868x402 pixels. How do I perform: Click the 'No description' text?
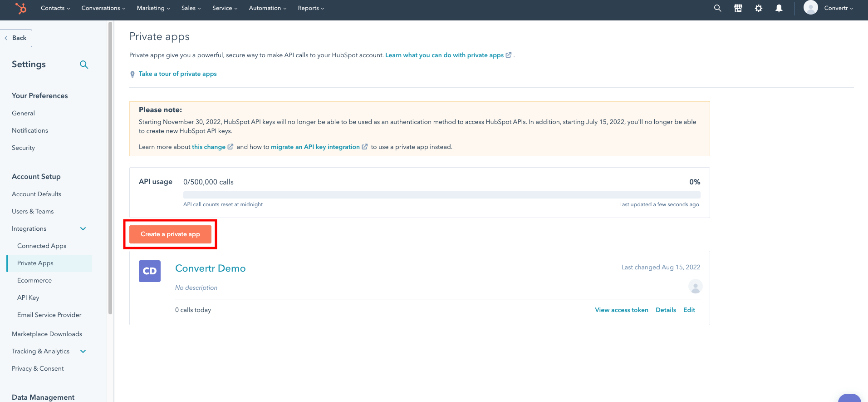(196, 288)
